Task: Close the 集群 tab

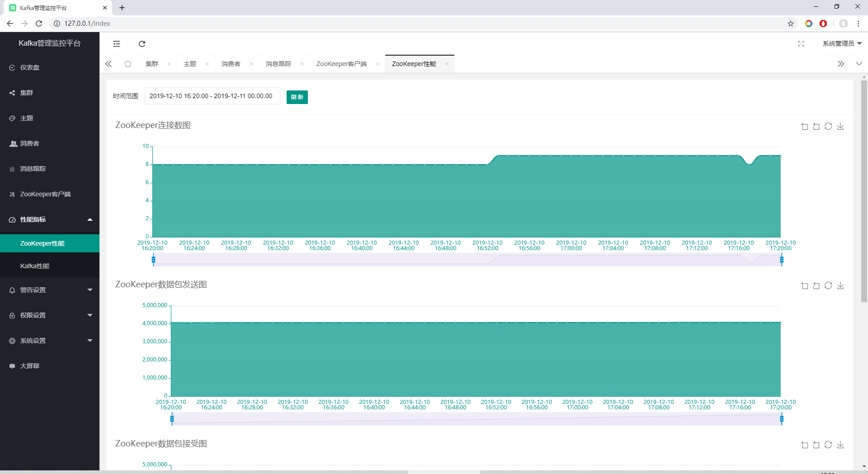Action: click(169, 64)
